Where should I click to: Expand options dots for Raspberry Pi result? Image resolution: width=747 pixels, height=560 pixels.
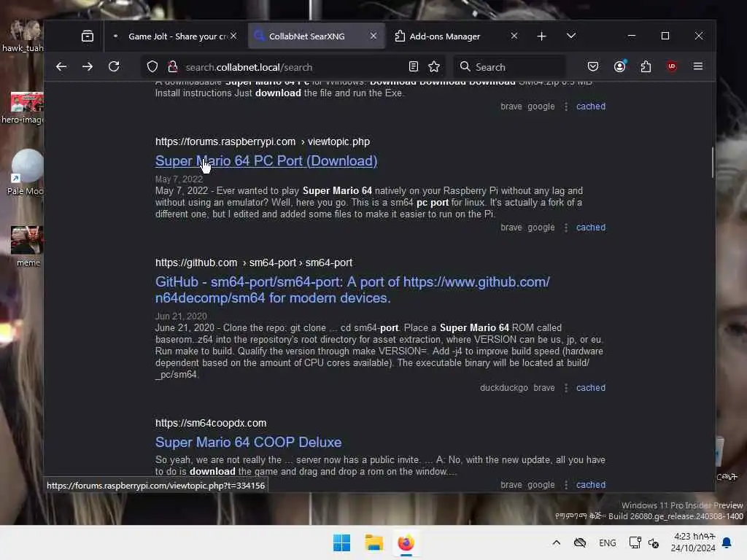click(565, 227)
